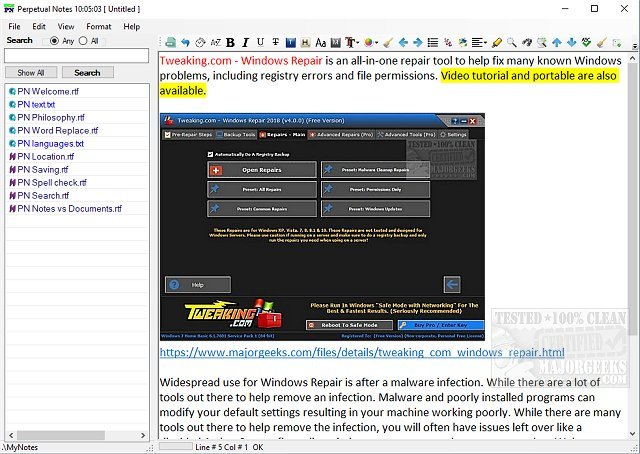Click the insert picture icon
Screen dimensions: 640x454
(463, 42)
